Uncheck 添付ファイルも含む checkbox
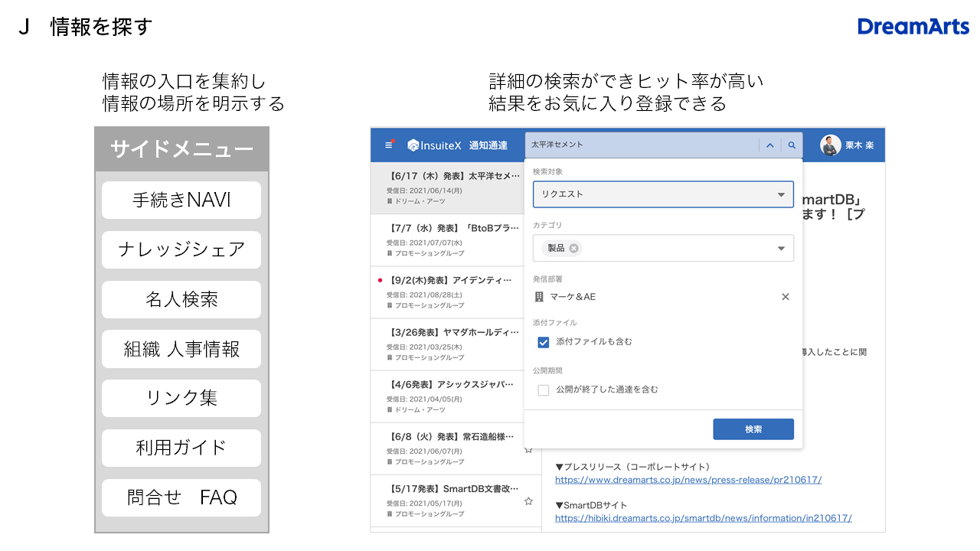This screenshot has height=551, width=980. [x=544, y=342]
